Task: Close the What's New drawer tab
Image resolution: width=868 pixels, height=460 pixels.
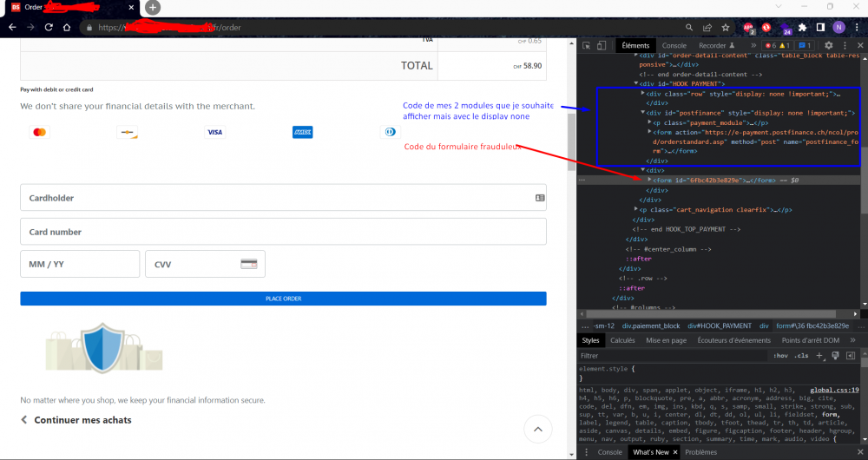Action: coord(674,452)
